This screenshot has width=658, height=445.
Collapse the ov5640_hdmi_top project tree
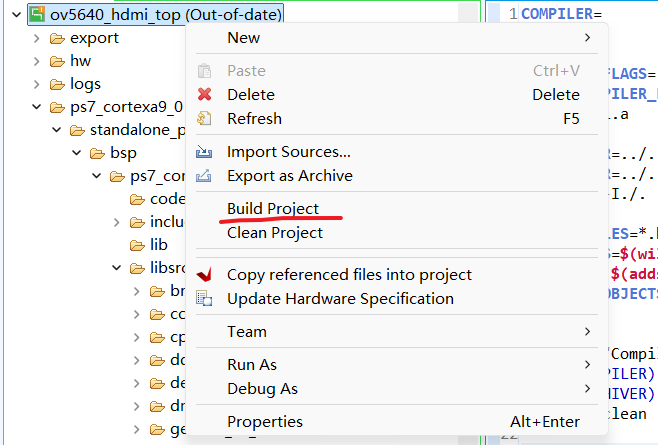[x=14, y=15]
